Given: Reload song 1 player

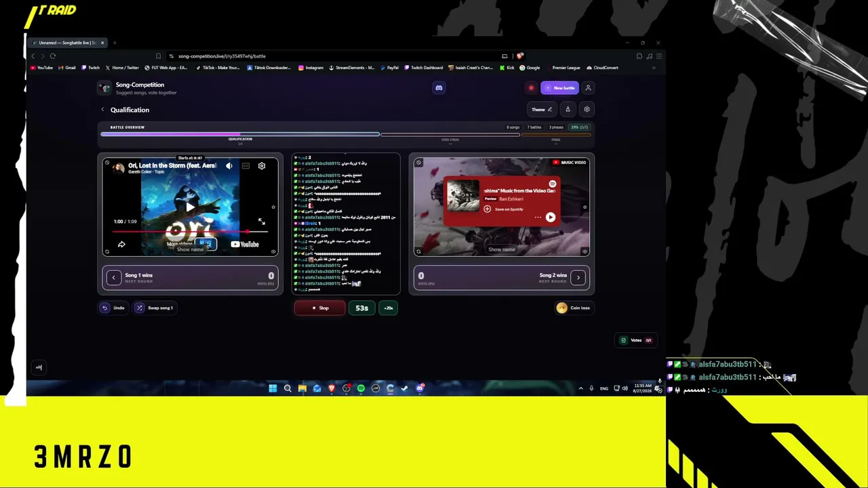Looking at the screenshot, I should coord(107,251).
